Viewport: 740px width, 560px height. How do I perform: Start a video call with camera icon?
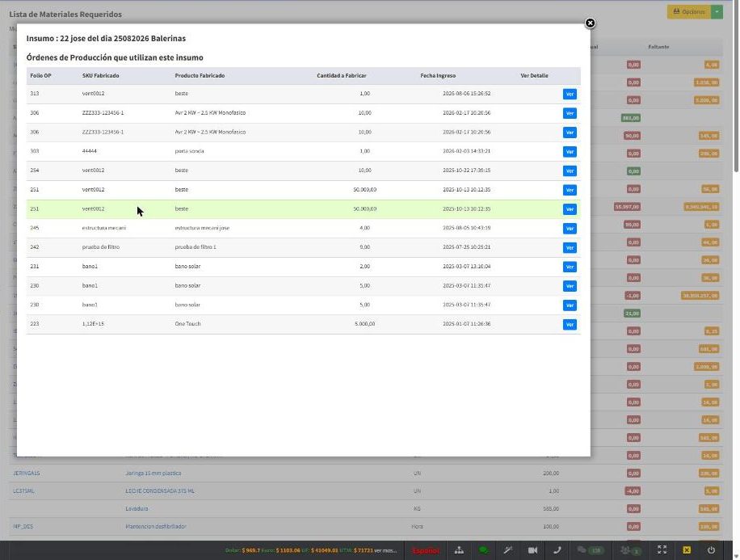(532, 550)
